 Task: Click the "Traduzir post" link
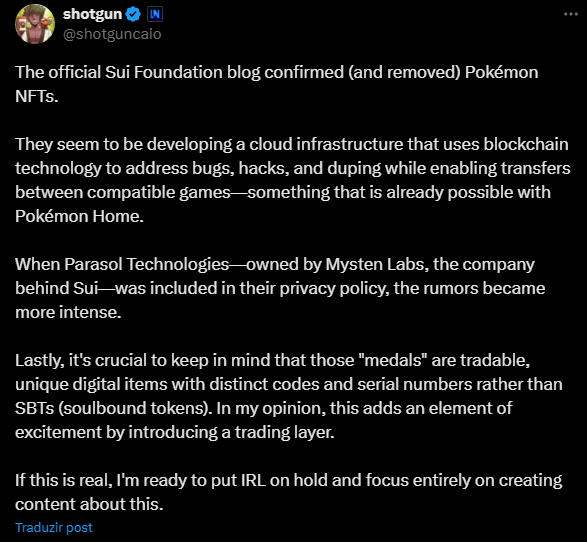[54, 527]
